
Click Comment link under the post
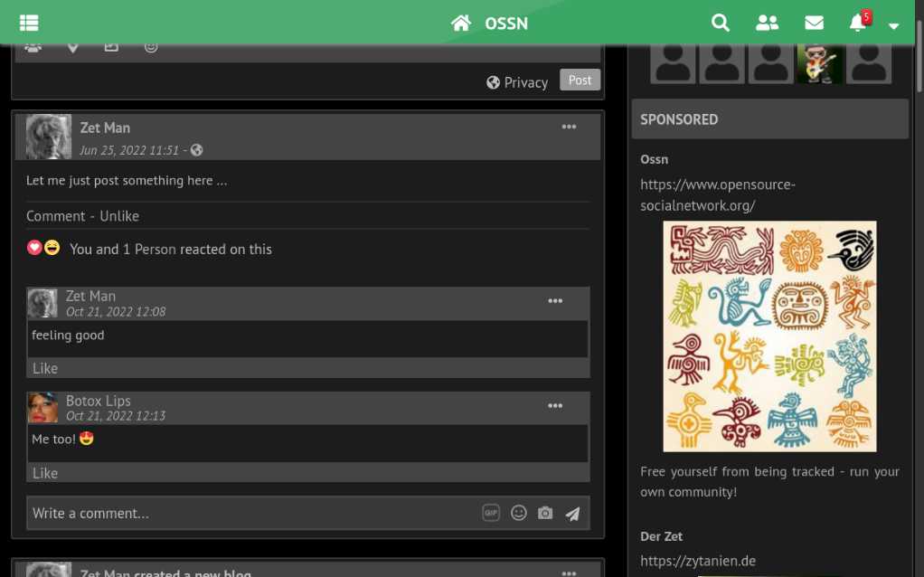pyautogui.click(x=55, y=216)
